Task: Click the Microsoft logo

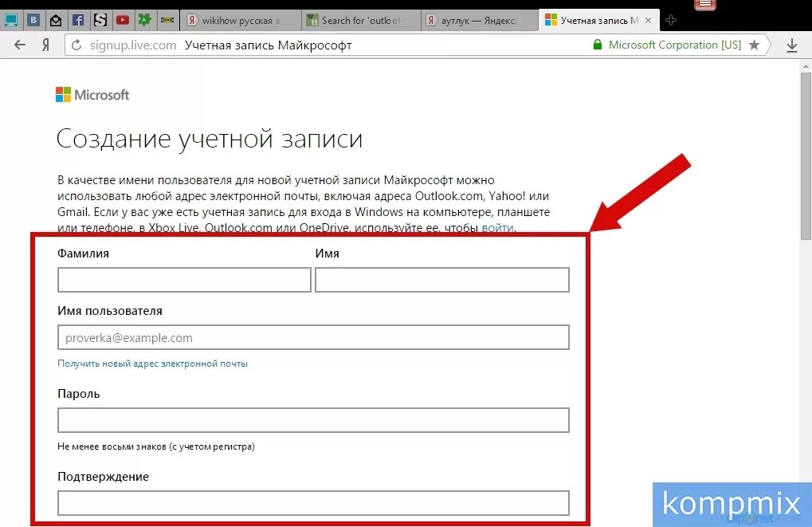Action: coord(92,95)
